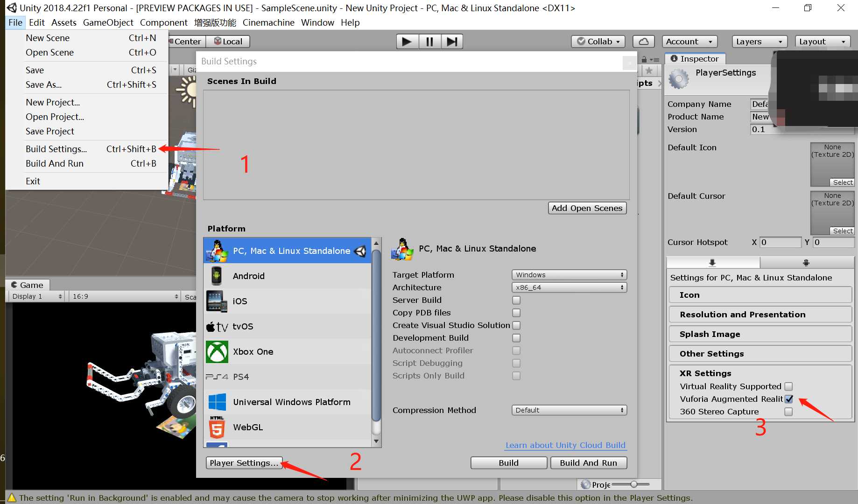858x504 pixels.
Task: Check Create Visual Studio Solution
Action: pos(516,325)
